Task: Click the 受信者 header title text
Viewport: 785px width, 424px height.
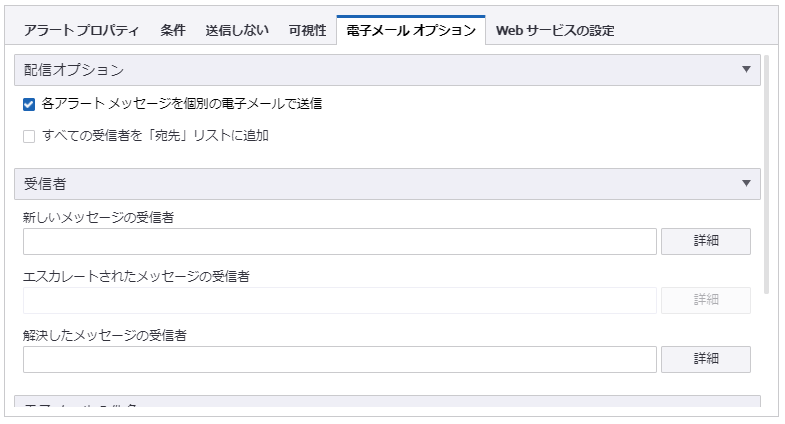Action: [x=46, y=183]
